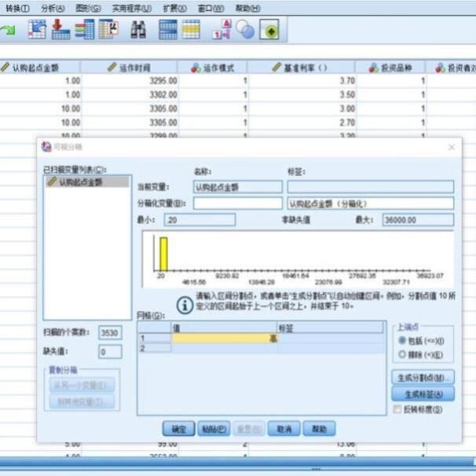The height and width of the screenshot is (476, 476).
Task: Click the 生成分割点 button
Action: [x=423, y=378]
